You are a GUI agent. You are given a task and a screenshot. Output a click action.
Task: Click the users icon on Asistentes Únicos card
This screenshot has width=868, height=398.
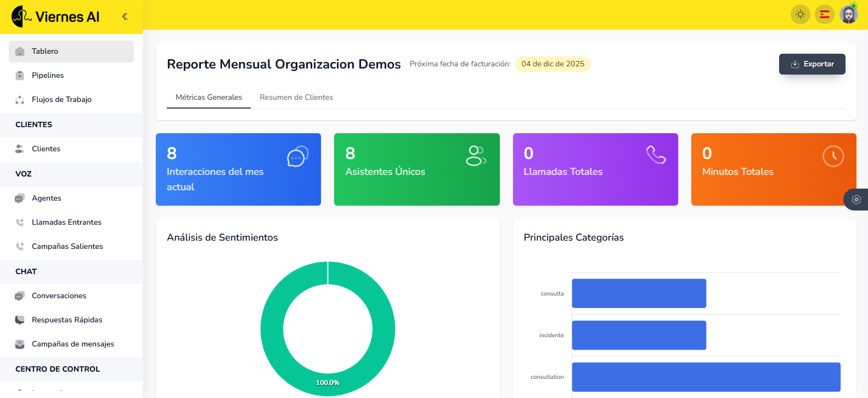pos(476,156)
